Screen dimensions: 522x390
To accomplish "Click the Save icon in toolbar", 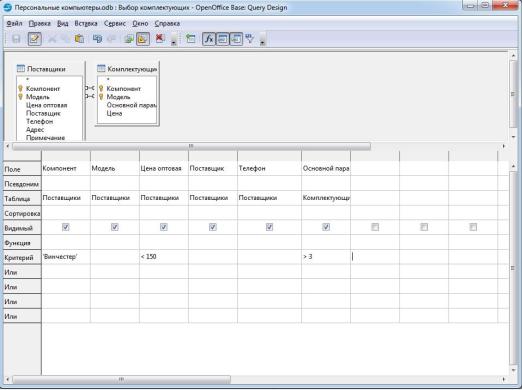I will 16,39.
